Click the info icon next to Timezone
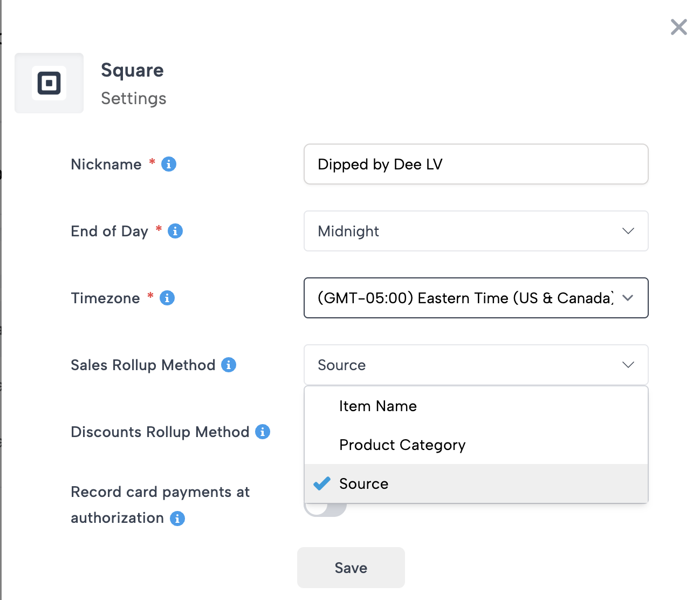This screenshot has width=700, height=600. (x=167, y=298)
